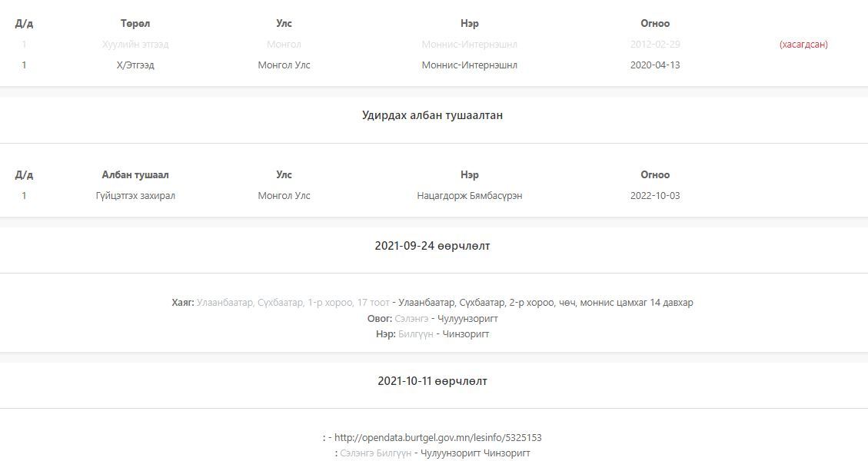Click the Албан тушаал column header
The height and width of the screenshot is (461, 868).
(x=135, y=174)
